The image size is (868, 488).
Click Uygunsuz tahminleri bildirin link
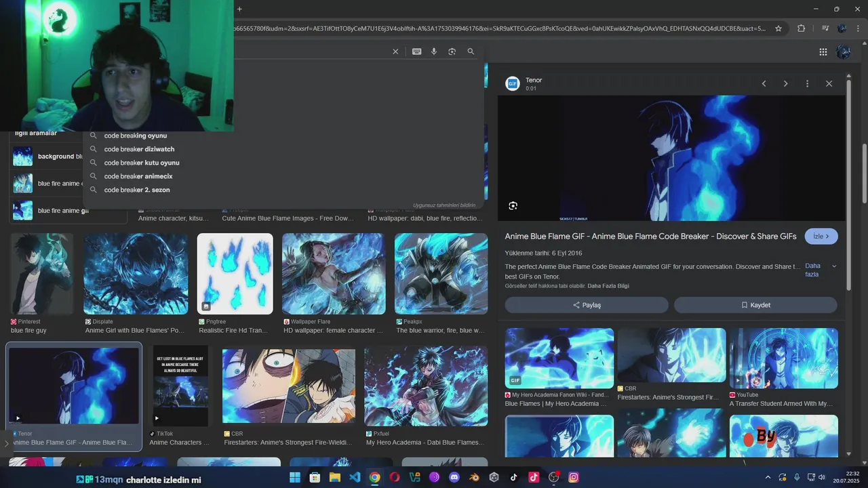[444, 205]
